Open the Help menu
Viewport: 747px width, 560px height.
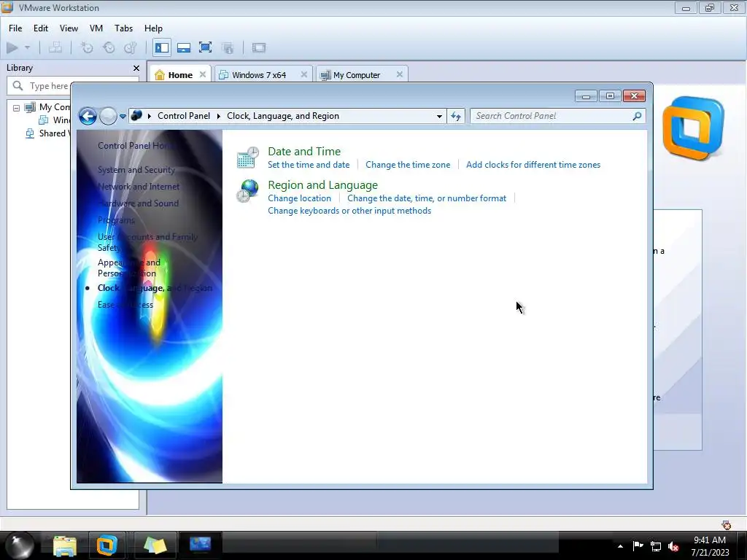pyautogui.click(x=153, y=28)
